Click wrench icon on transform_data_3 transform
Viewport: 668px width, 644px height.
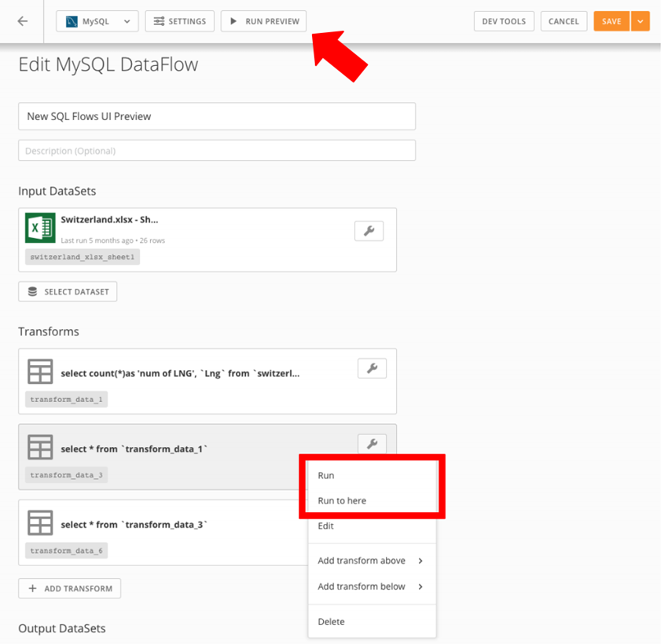372,444
